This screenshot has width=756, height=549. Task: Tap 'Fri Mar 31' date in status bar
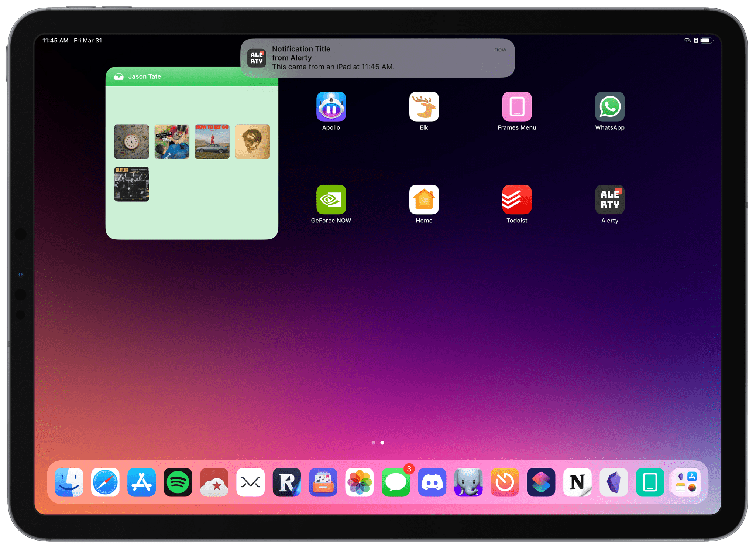tap(88, 41)
